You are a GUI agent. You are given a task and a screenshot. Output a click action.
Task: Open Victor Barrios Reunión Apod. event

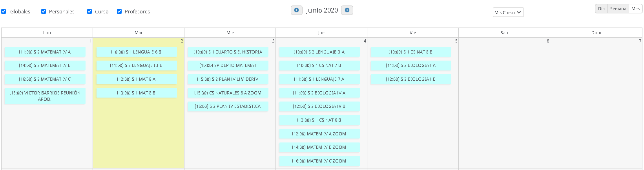tap(45, 96)
